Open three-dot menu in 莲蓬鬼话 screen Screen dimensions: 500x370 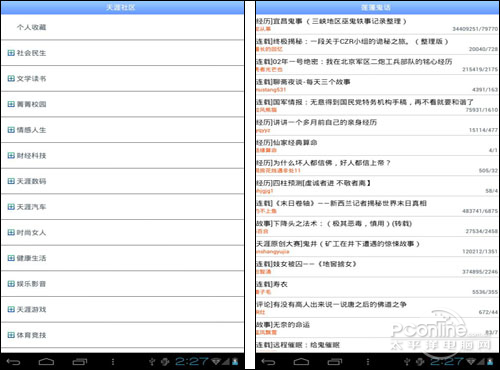368,362
